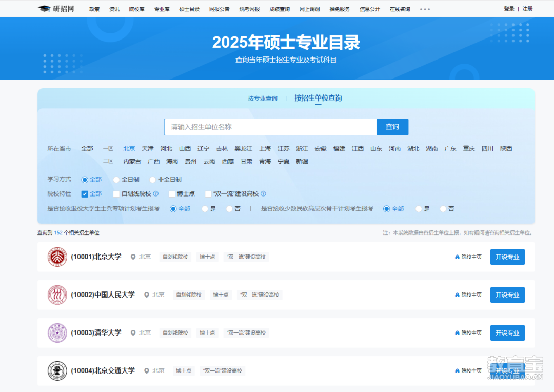554x392 pixels.
Task: Click location pin icon for 北京大学
Action: coord(133,257)
